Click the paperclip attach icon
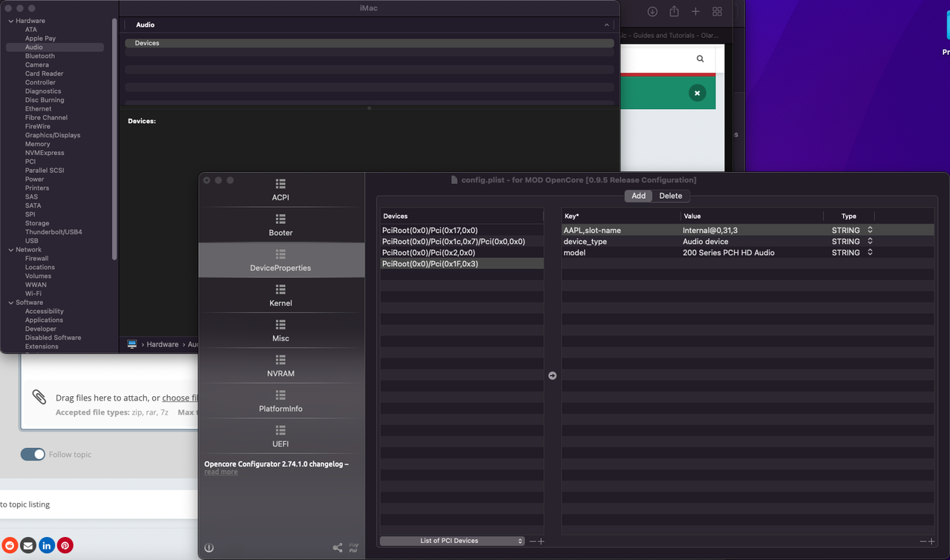This screenshot has height=560, width=950. coord(39,397)
